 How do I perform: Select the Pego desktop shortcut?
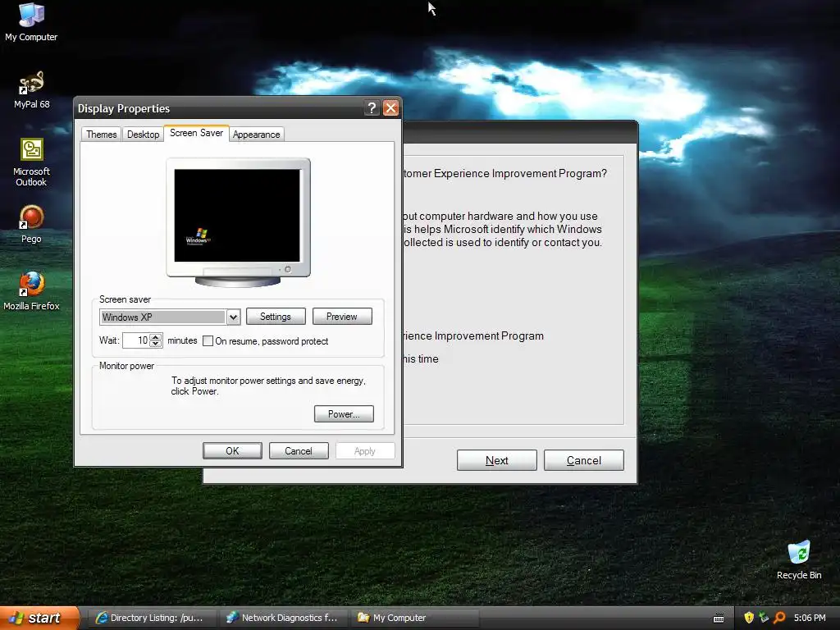click(x=31, y=224)
